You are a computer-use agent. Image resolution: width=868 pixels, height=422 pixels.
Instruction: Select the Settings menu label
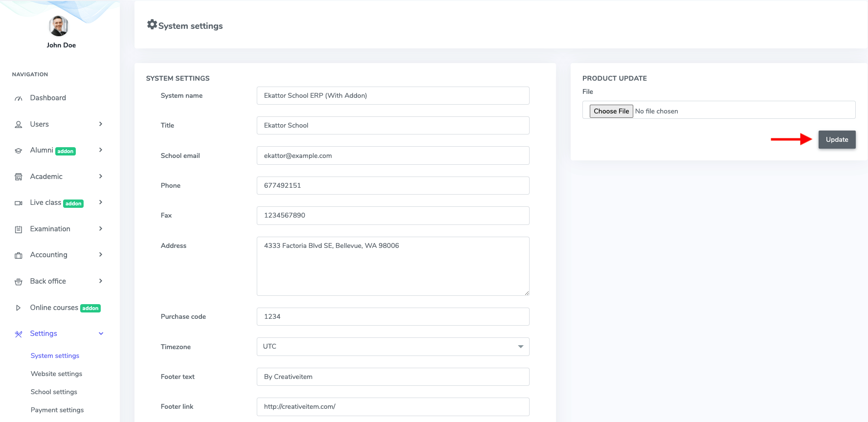[x=44, y=333]
